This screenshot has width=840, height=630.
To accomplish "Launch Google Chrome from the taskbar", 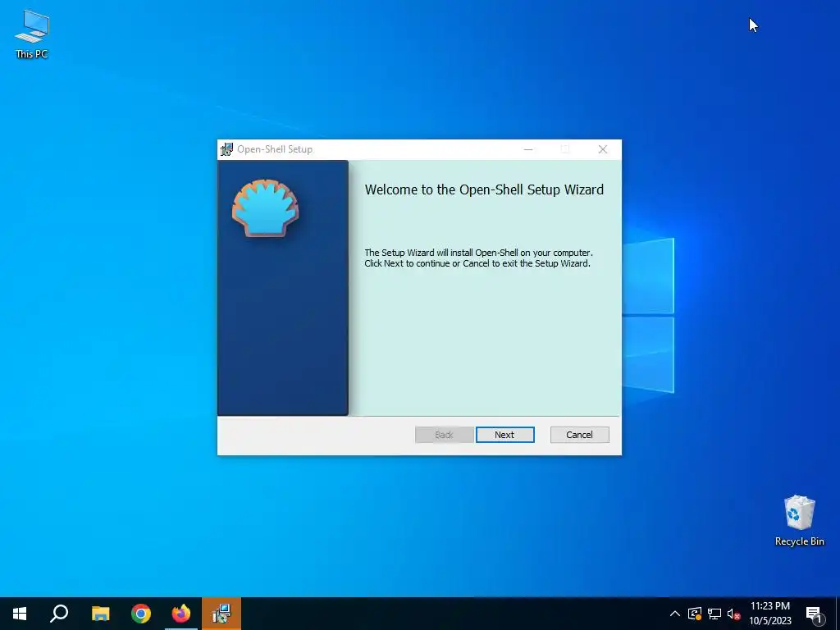I will 141,614.
